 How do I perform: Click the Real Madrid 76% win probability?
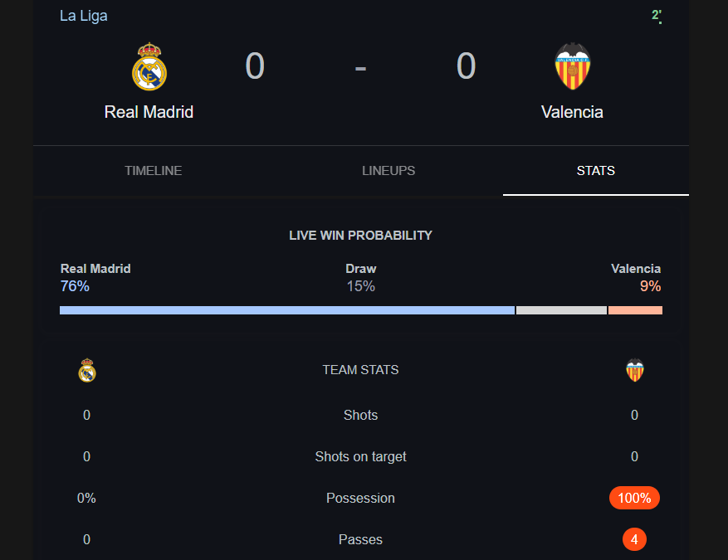75,286
